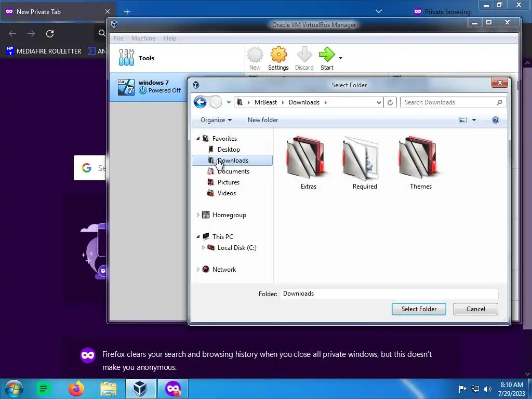Collapse the This PC node
The image size is (532, 399).
pyautogui.click(x=198, y=237)
